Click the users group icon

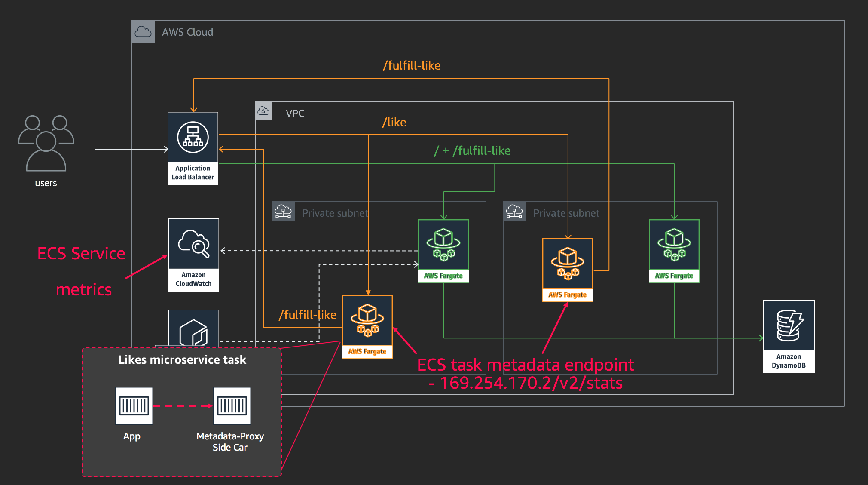pos(46,143)
